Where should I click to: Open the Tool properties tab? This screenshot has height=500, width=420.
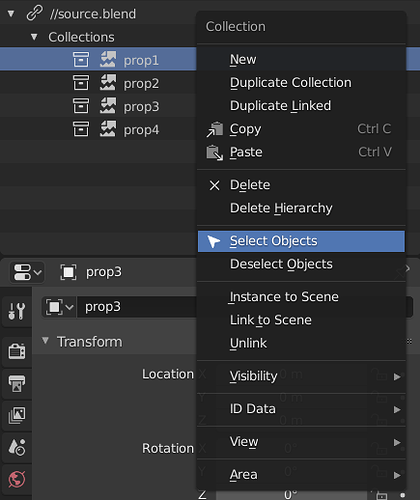tap(17, 311)
